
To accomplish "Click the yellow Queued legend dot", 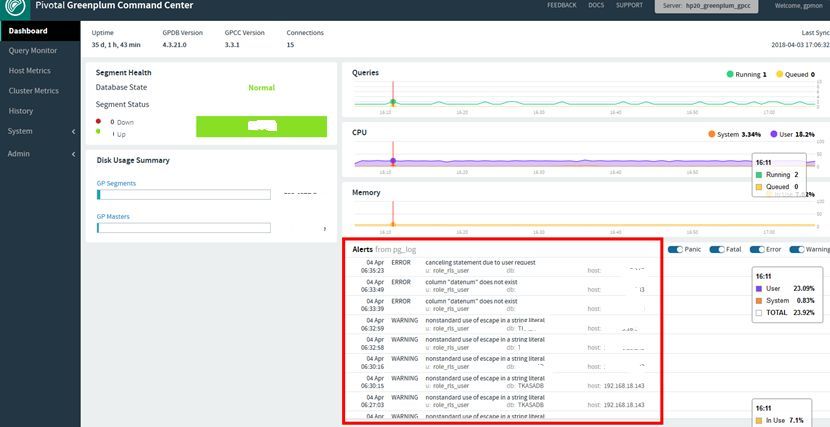I will 779,74.
